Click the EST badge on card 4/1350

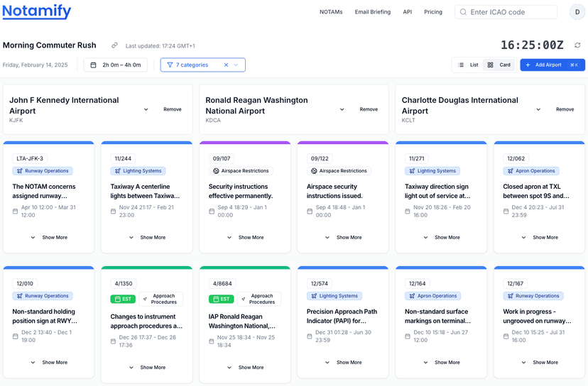(x=122, y=299)
